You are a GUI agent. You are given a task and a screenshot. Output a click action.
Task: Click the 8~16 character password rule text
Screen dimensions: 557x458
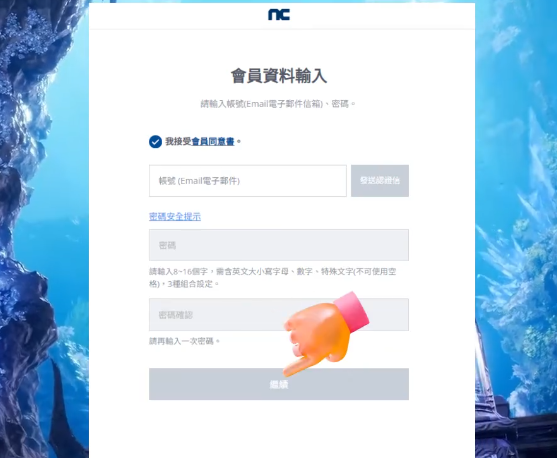[x=272, y=278]
